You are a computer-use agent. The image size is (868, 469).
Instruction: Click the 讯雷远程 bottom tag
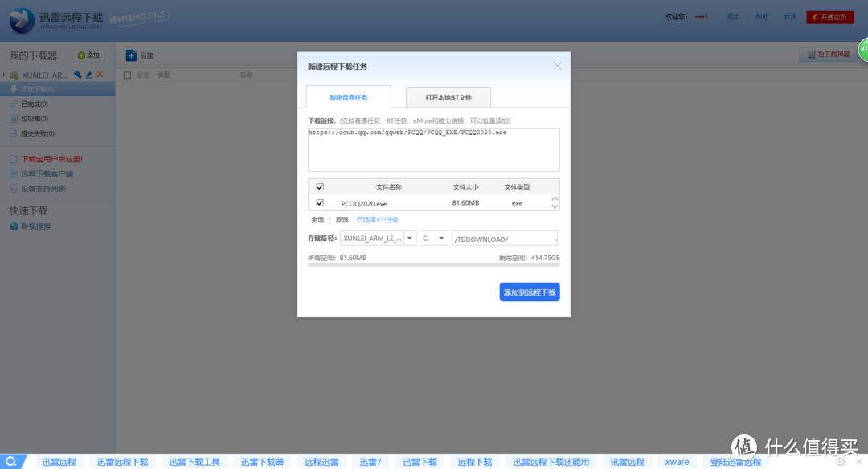coord(628,462)
